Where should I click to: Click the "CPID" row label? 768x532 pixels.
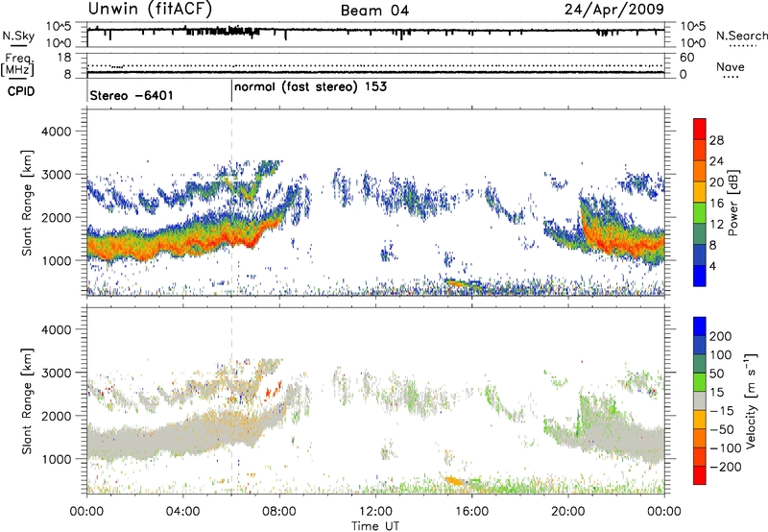[21, 91]
